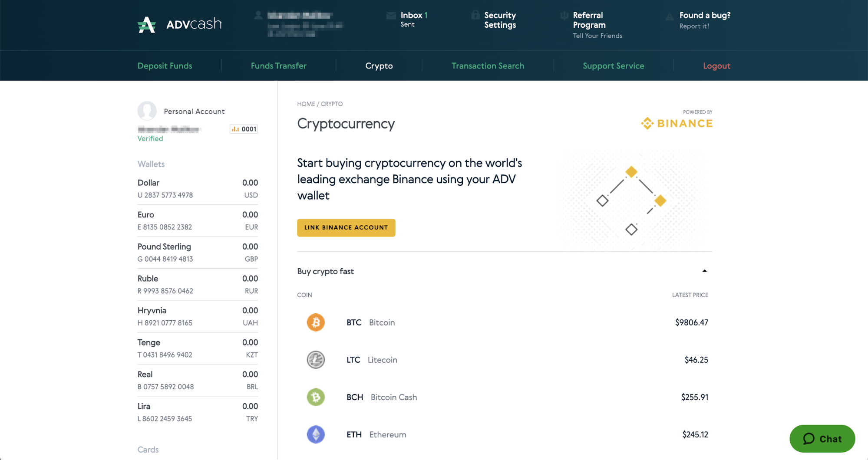The height and width of the screenshot is (460, 868).
Task: Open the Deposit Funds menu
Action: click(165, 66)
